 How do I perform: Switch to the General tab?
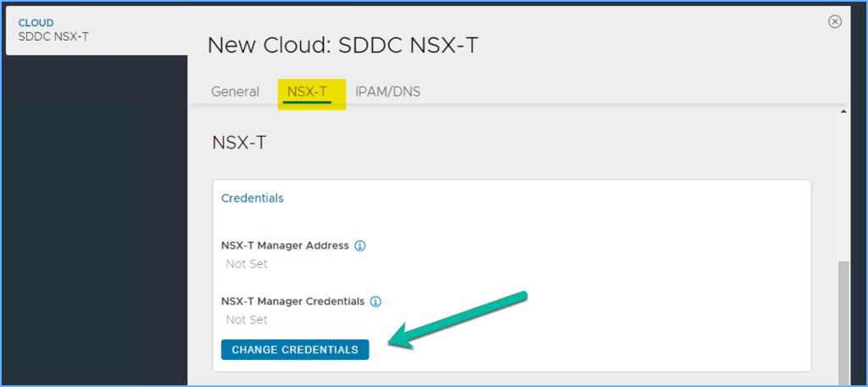click(x=235, y=92)
